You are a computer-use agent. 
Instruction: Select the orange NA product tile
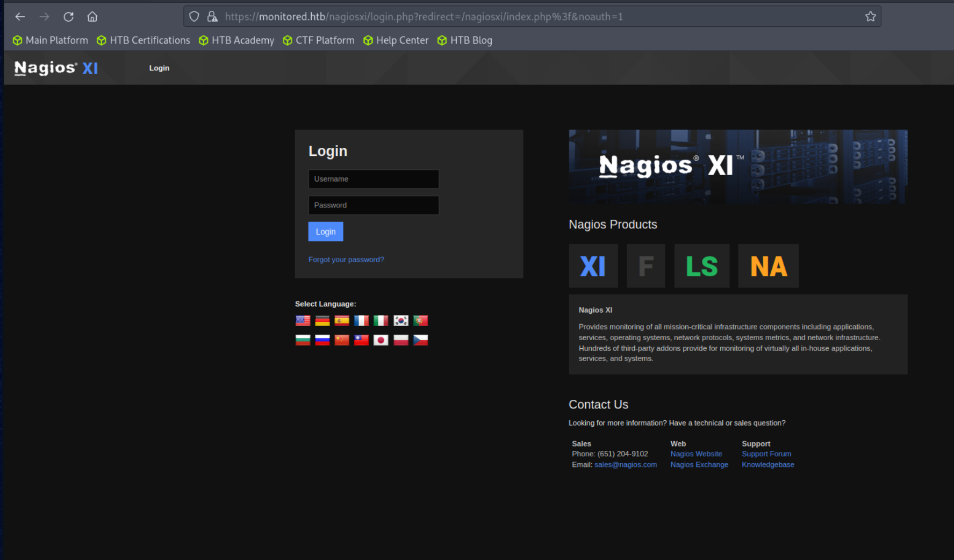tap(768, 266)
